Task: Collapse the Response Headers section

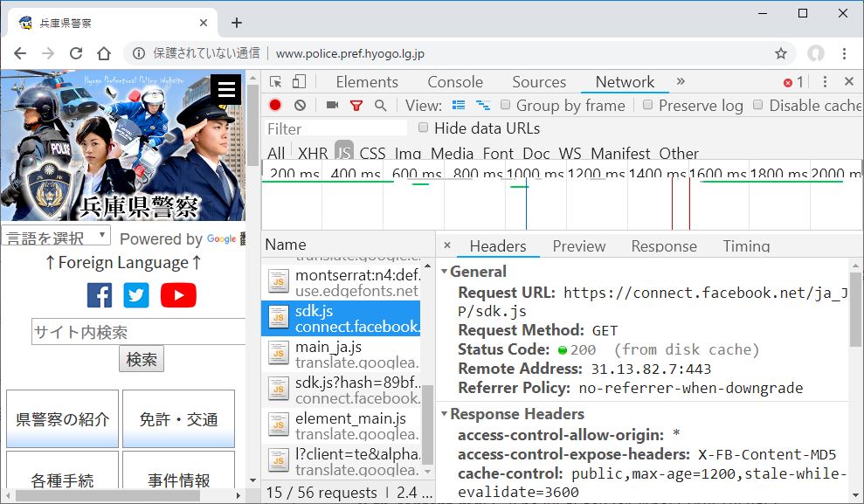Action: [x=444, y=413]
